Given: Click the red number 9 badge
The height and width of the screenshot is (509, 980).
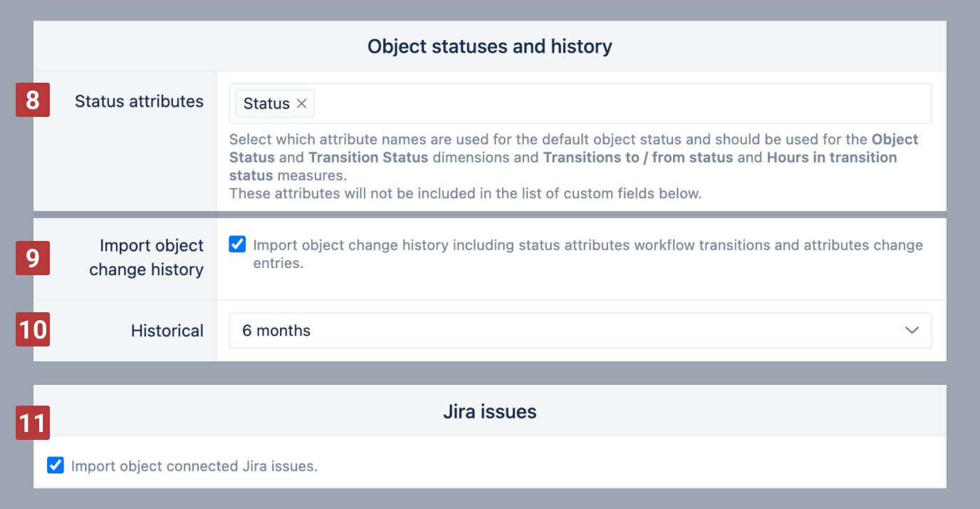Looking at the screenshot, I should point(33,258).
